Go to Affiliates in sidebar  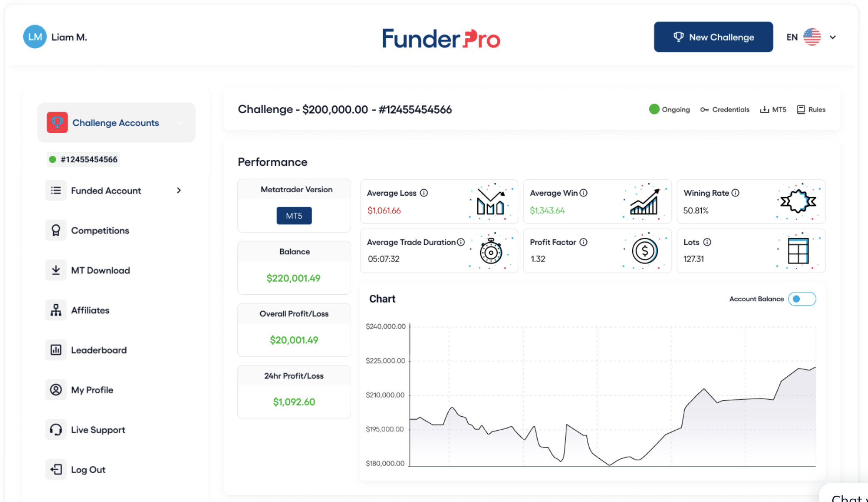pyautogui.click(x=90, y=310)
